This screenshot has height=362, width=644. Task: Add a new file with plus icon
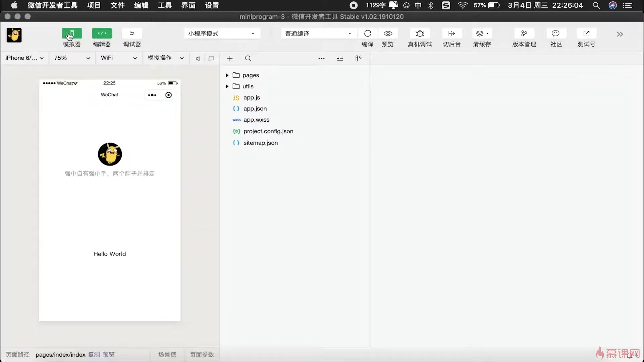click(x=230, y=59)
